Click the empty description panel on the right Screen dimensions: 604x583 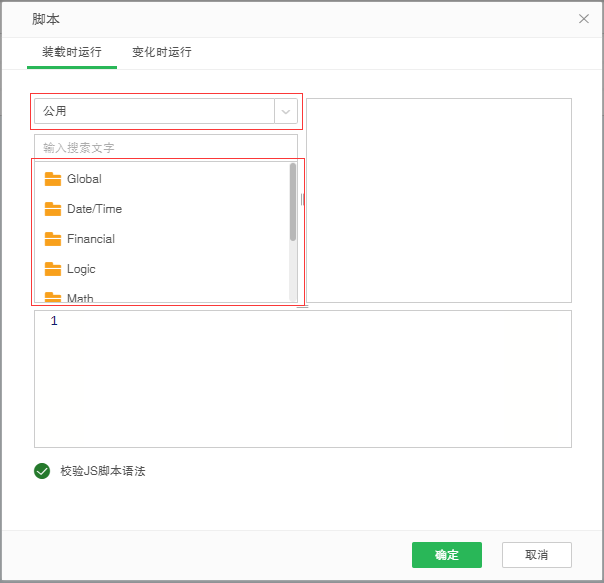(x=438, y=200)
